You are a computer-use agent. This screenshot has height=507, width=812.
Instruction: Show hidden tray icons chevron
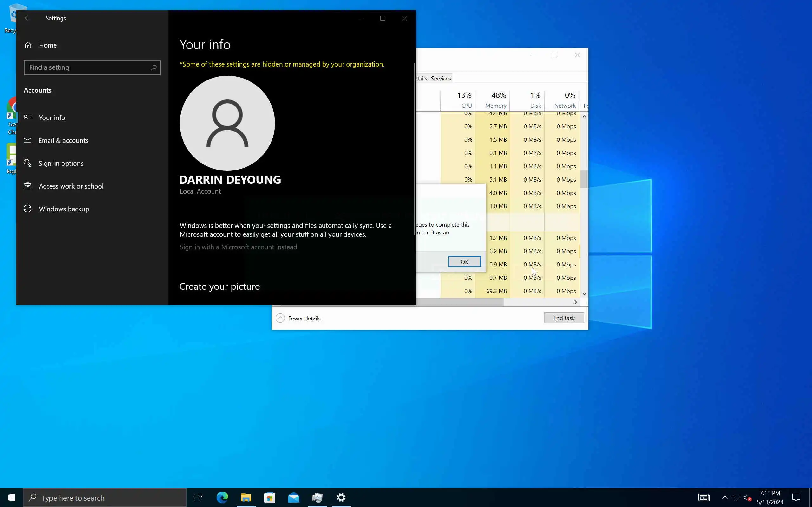(725, 497)
